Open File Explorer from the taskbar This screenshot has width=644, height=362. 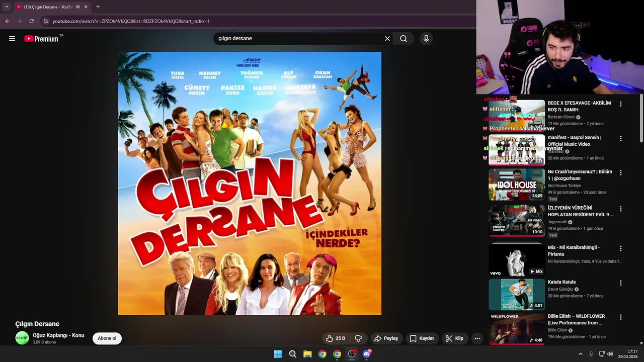(307, 354)
